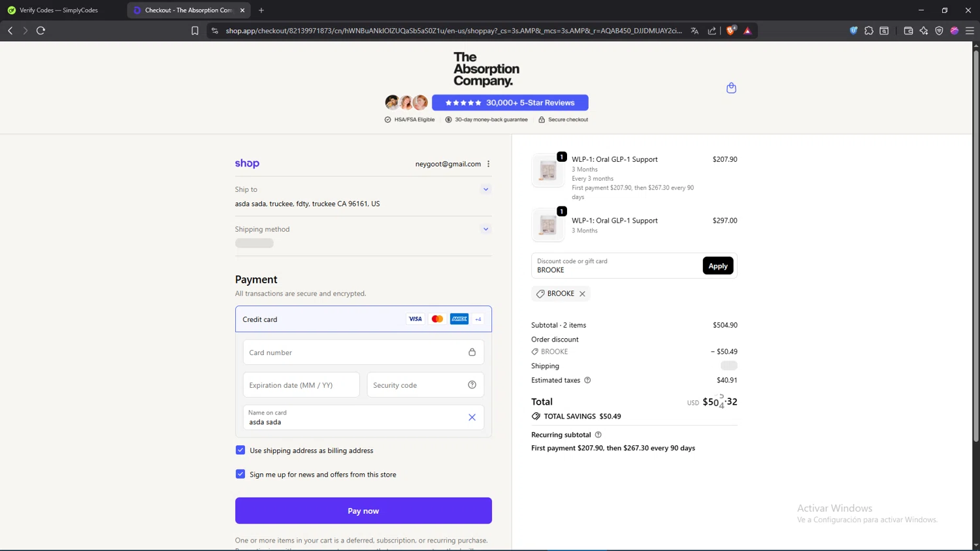The image size is (980, 551).
Task: Click the share page icon
Action: point(712,31)
